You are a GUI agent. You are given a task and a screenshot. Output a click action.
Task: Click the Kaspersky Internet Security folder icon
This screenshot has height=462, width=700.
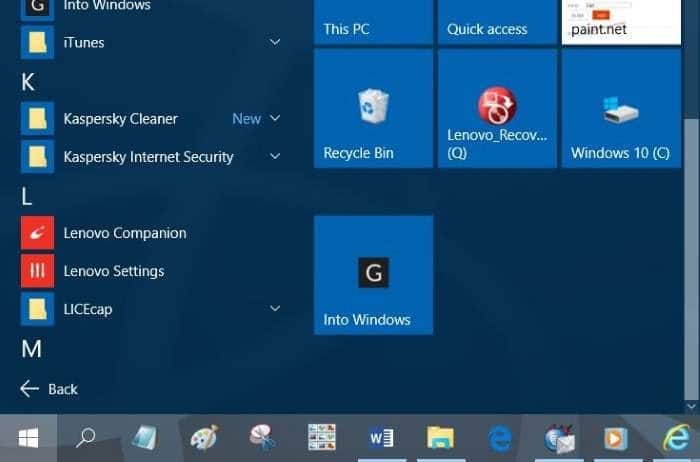[38, 157]
